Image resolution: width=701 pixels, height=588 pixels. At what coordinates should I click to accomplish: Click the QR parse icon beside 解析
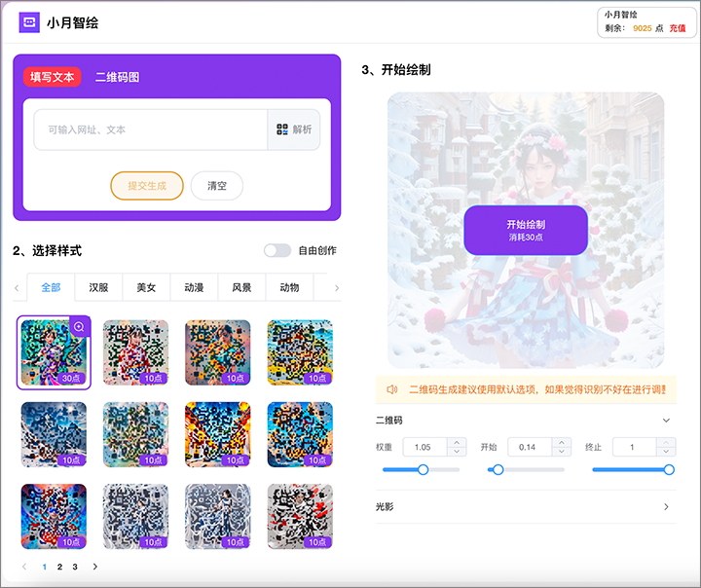tap(282, 129)
